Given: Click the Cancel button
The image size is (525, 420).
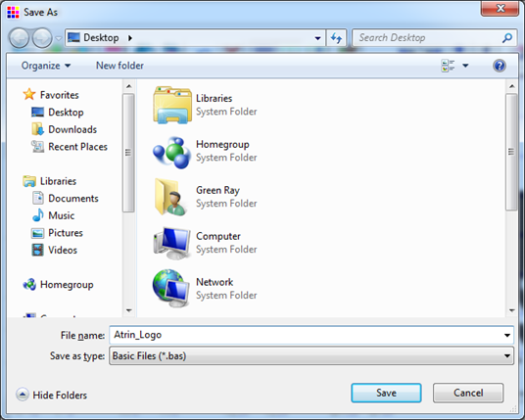Looking at the screenshot, I should pyautogui.click(x=468, y=393).
